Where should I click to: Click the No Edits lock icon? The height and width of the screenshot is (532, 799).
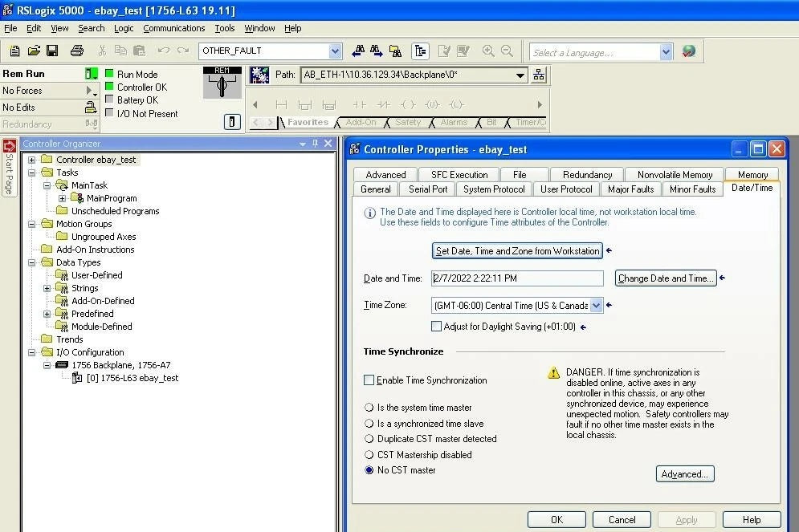click(91, 108)
